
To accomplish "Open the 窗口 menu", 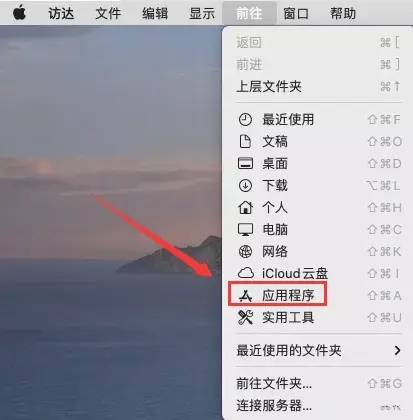I will 296,14.
